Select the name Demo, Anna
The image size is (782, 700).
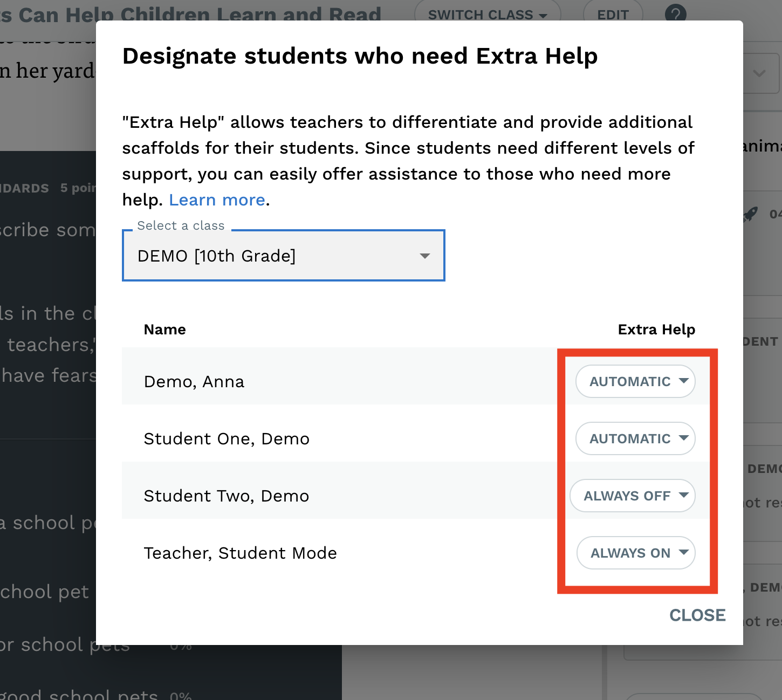point(194,382)
